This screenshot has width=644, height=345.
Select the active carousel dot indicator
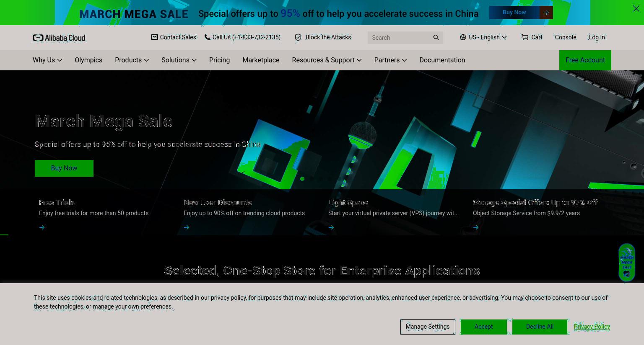(x=302, y=179)
